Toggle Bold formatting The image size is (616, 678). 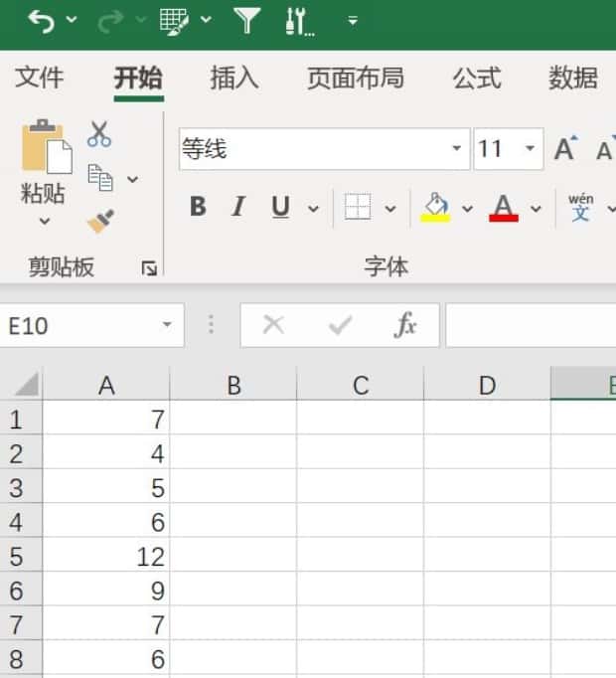coord(198,207)
